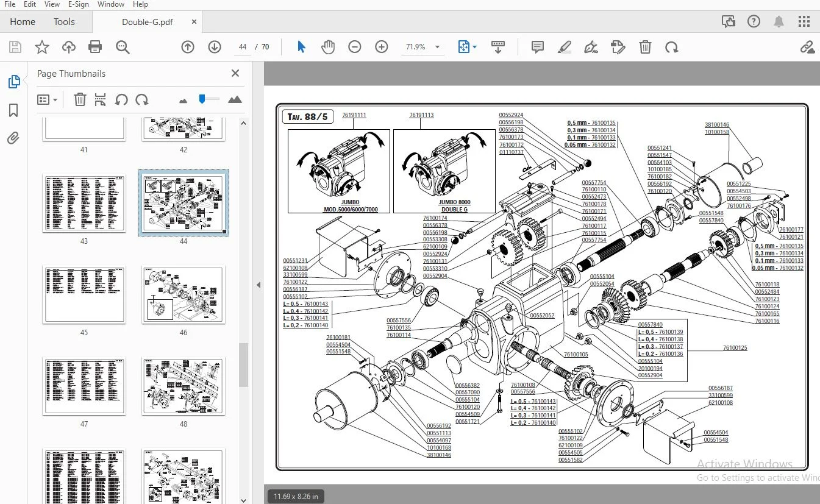Save the file with the floppy disk icon
The image size is (820, 504).
15,47
